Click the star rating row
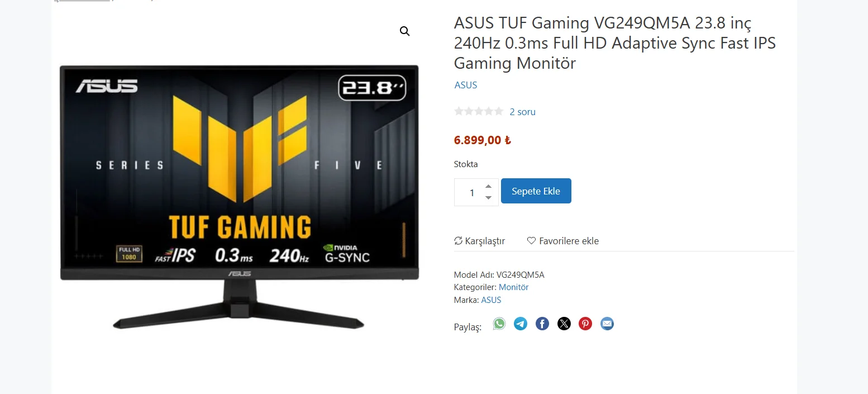The image size is (868, 394). coord(479,111)
